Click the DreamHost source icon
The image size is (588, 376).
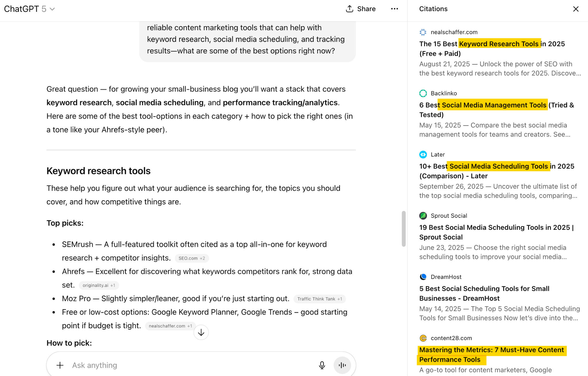(423, 277)
